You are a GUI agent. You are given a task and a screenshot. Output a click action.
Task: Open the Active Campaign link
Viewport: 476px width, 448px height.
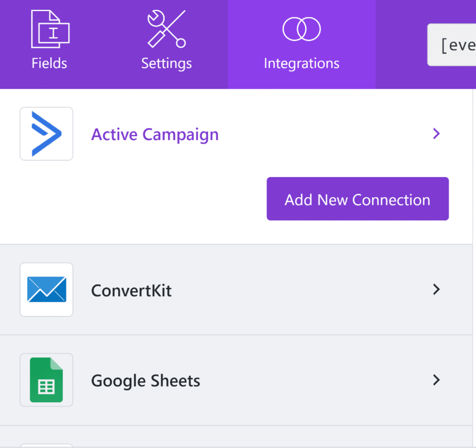click(x=155, y=134)
